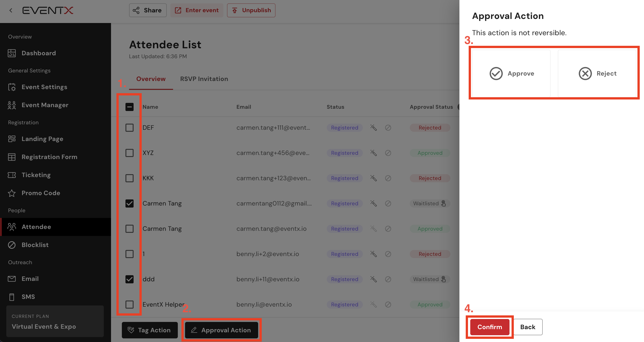The height and width of the screenshot is (342, 644).
Task: Open Dashboard from sidebar
Action: (x=56, y=53)
